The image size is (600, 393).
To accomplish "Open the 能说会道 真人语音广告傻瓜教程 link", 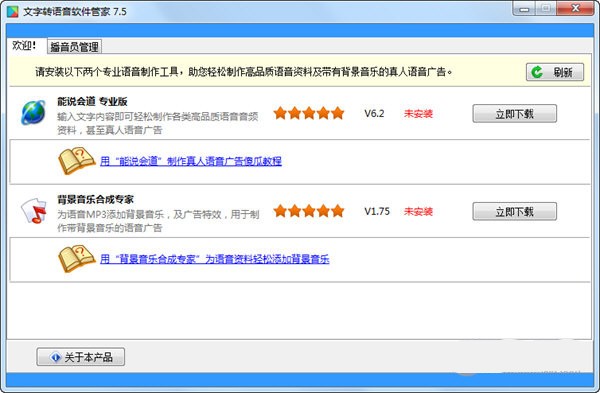I will [x=191, y=161].
